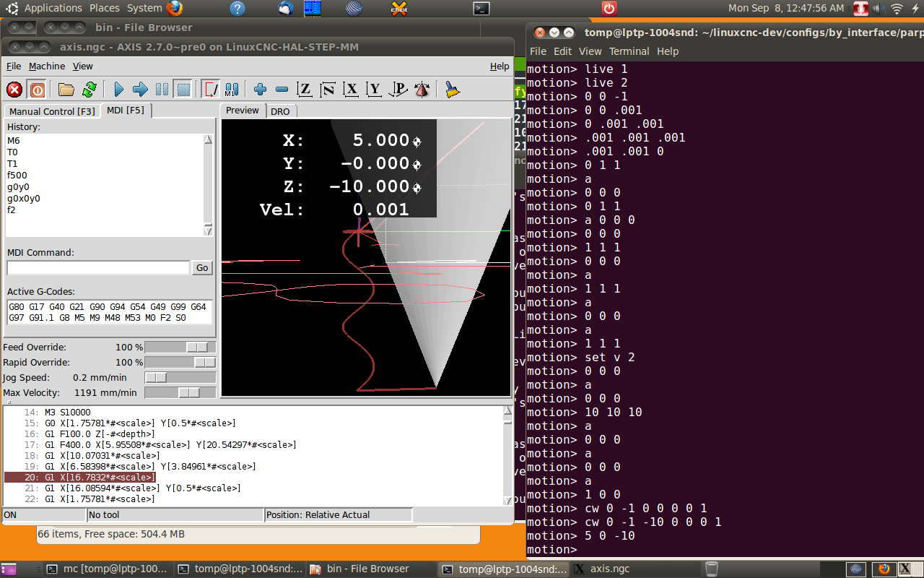Open the Applications menu in top panel

tap(53, 8)
